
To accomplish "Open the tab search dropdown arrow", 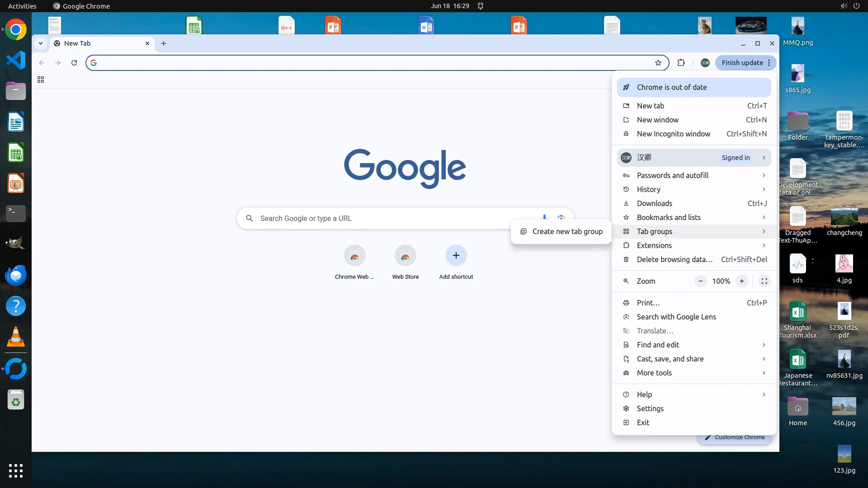I will [x=41, y=43].
